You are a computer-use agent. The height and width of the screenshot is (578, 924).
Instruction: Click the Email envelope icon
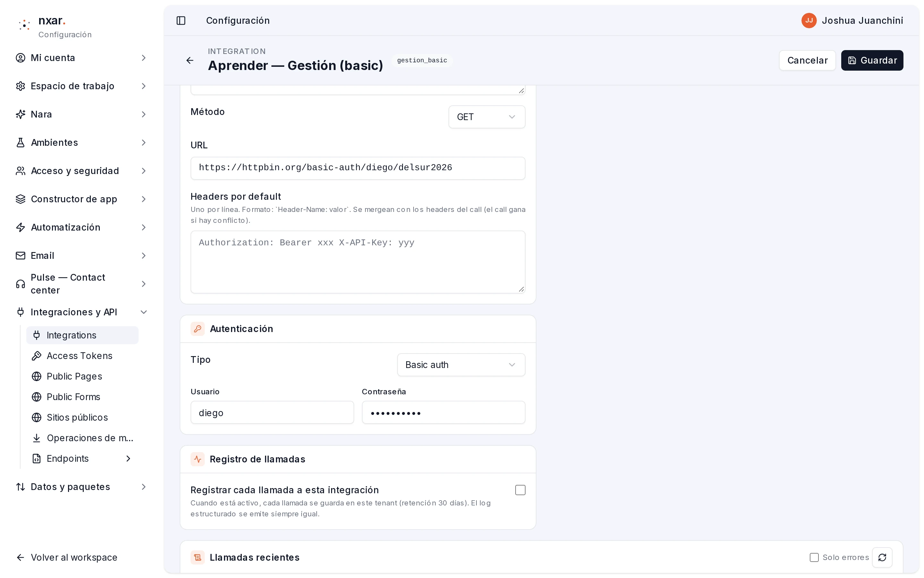(21, 256)
